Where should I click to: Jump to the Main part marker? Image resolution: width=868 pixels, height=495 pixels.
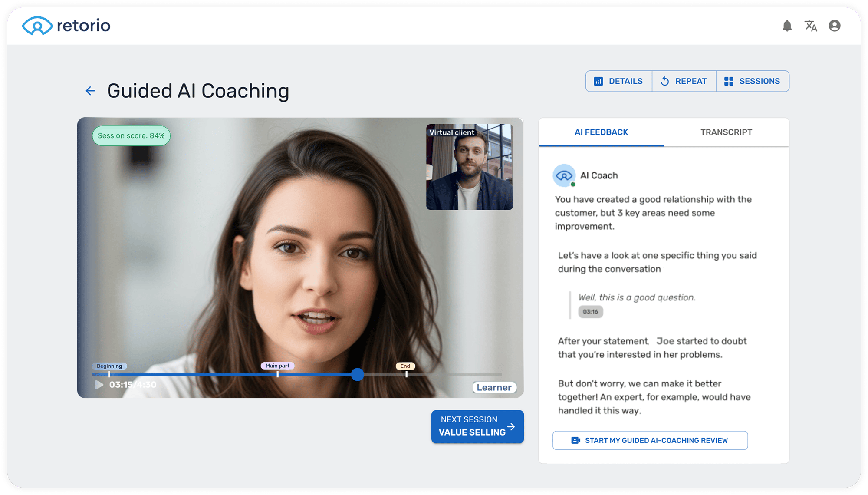click(277, 366)
